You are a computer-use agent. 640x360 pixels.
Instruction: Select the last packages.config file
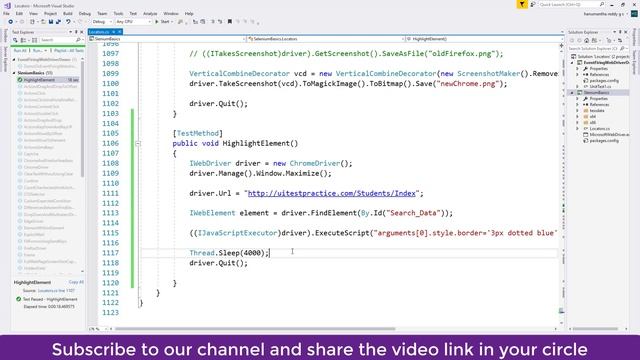[601, 140]
